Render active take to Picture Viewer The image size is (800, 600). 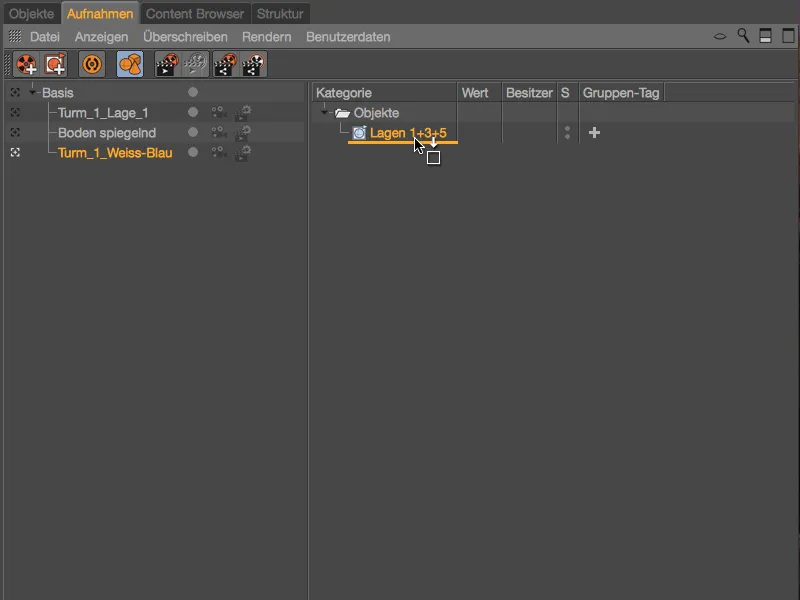tap(167, 64)
